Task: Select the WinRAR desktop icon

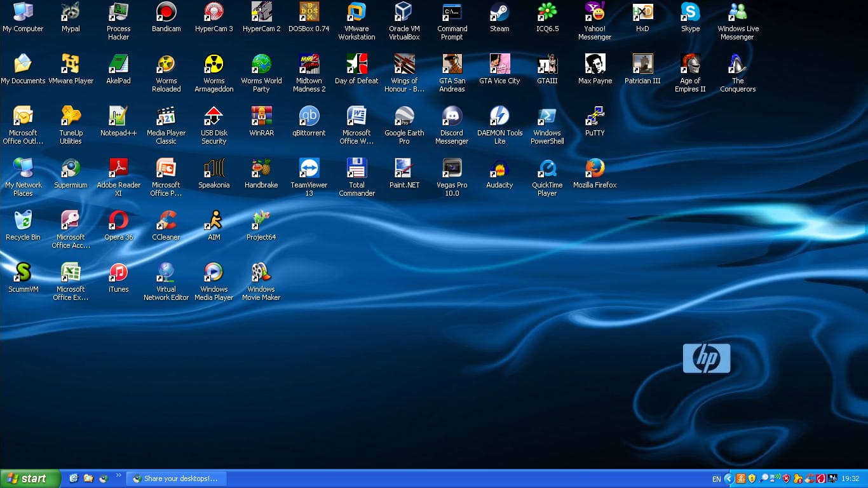Action: 261,116
